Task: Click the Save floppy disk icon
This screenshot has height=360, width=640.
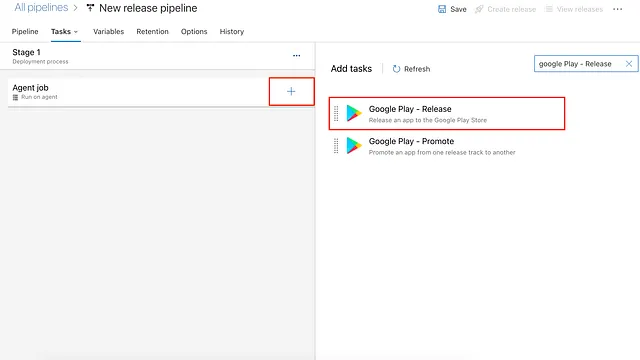Action: pyautogui.click(x=442, y=9)
